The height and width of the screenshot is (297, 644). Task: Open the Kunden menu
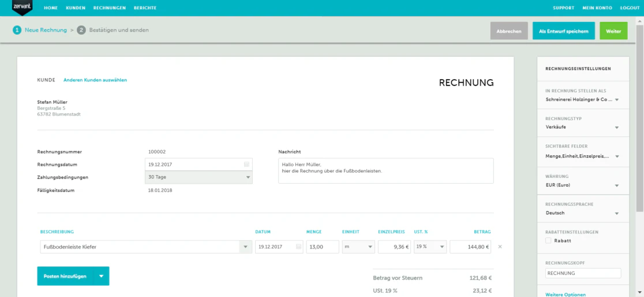[76, 8]
